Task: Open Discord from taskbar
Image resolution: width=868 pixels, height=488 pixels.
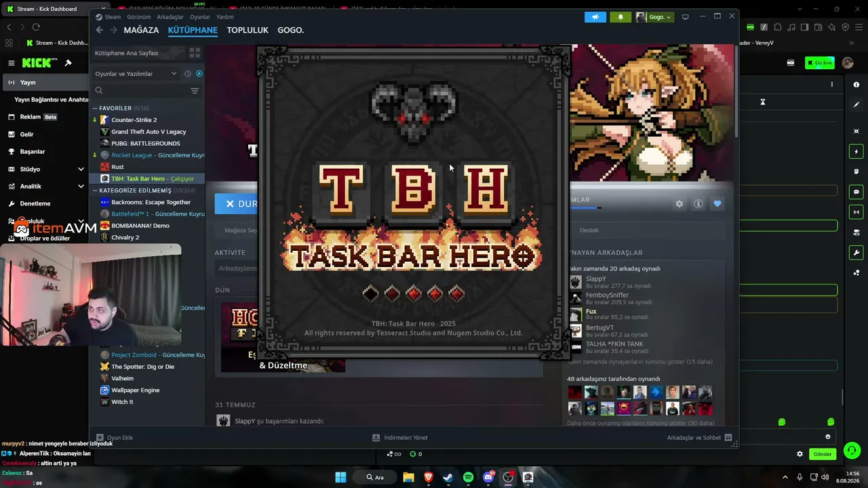Action: [x=488, y=477]
